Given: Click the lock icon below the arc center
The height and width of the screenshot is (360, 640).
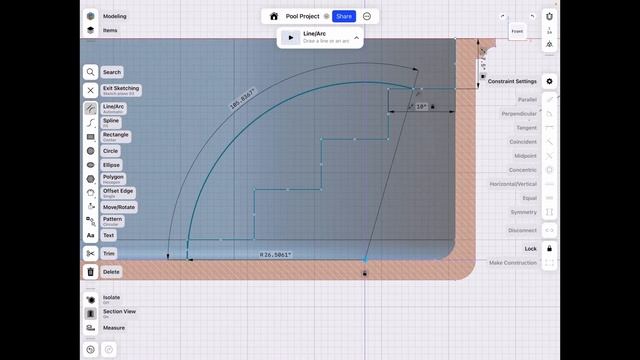Looking at the screenshot, I should point(365,273).
